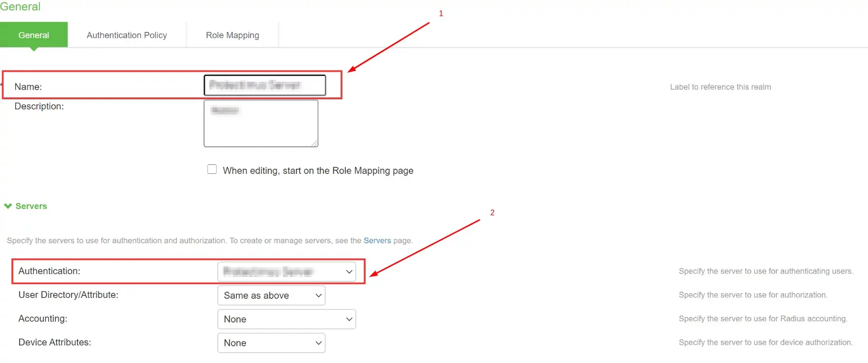Open the Role Mapping tab
This screenshot has width=868, height=363.
233,35
